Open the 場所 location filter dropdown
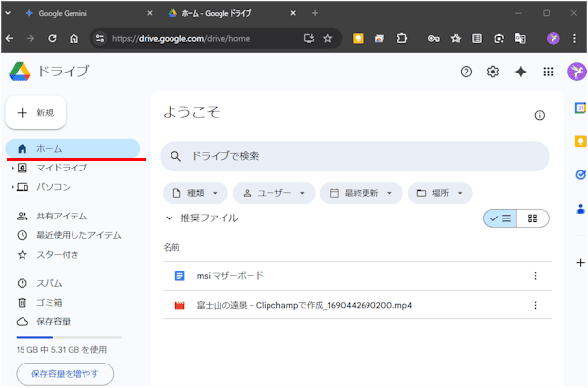The width and height of the screenshot is (588, 388). coord(440,193)
